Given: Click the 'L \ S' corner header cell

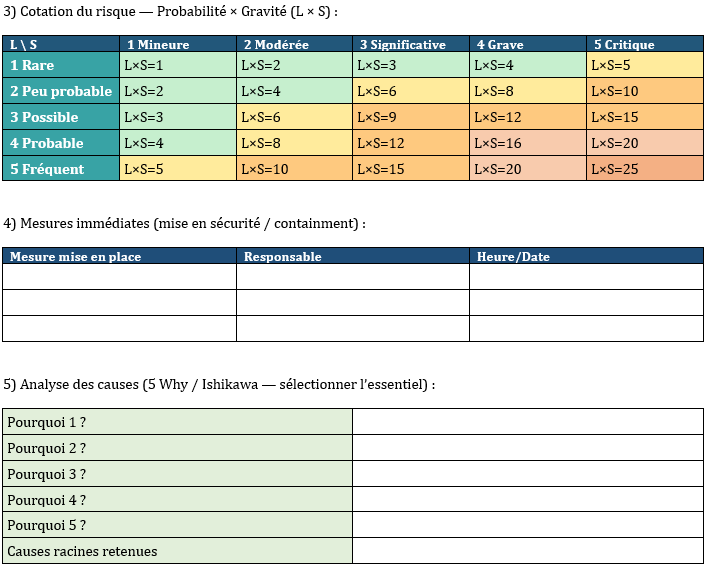Looking at the screenshot, I should (61, 45).
